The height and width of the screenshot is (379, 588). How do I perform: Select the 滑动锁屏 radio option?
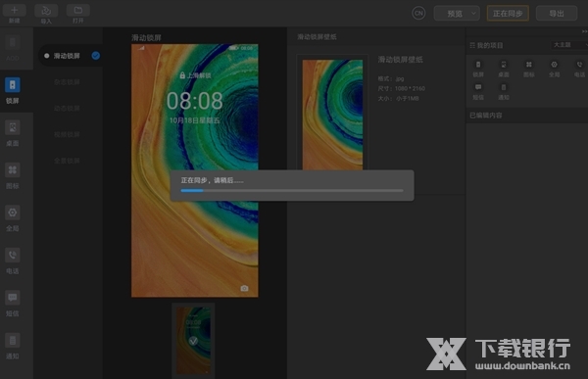pyautogui.click(x=46, y=56)
